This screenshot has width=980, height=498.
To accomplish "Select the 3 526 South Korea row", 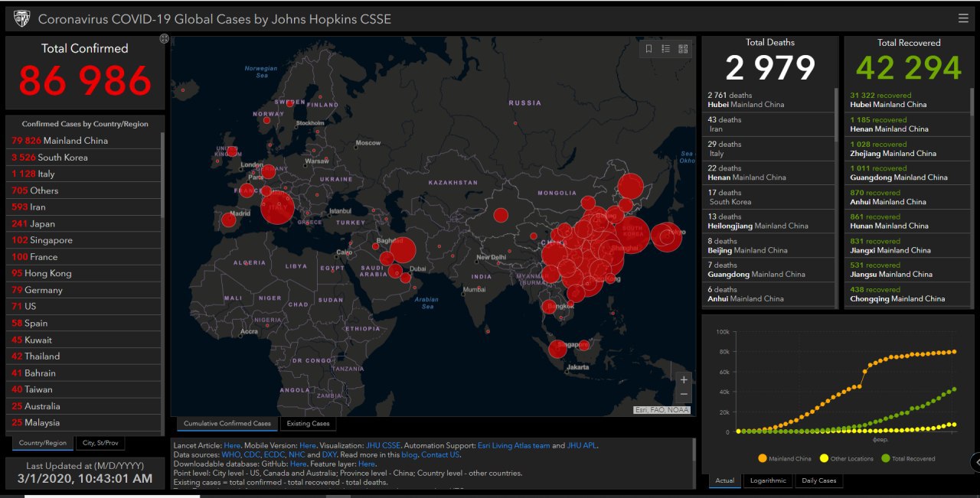I will 84,157.
